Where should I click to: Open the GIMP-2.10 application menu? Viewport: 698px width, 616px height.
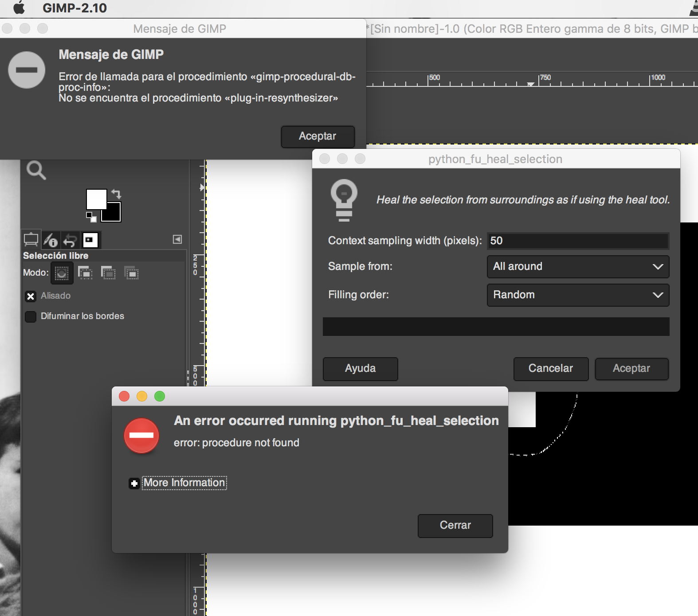[75, 8]
